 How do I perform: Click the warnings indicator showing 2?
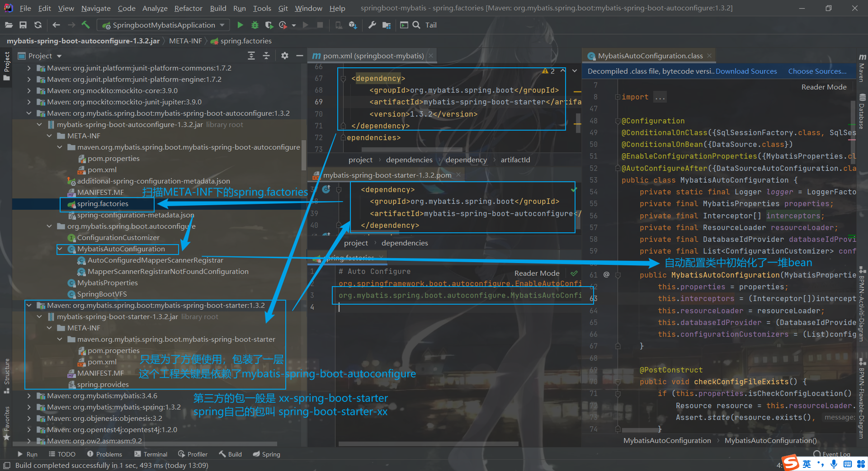click(548, 71)
